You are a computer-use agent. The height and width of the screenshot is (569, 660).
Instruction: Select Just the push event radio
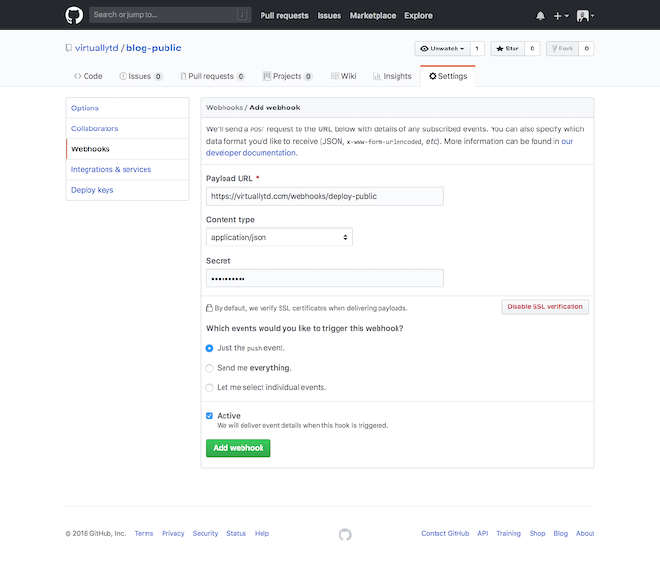209,348
